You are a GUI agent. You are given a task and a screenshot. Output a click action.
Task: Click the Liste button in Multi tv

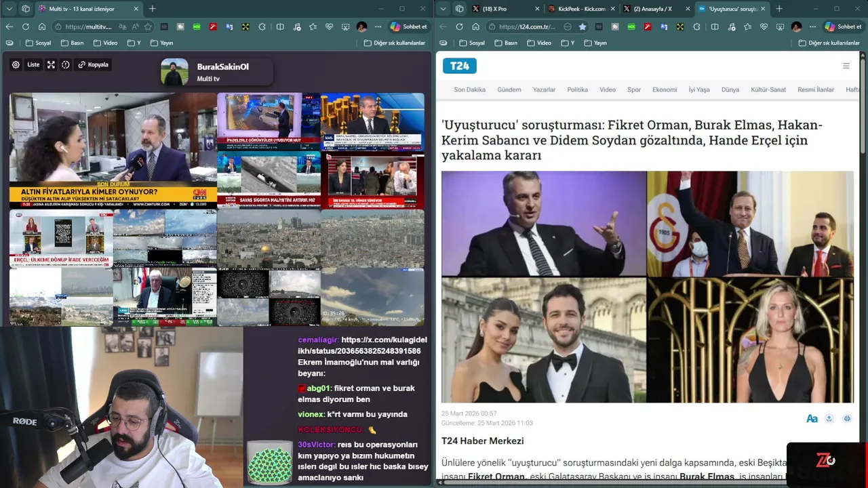coord(33,65)
